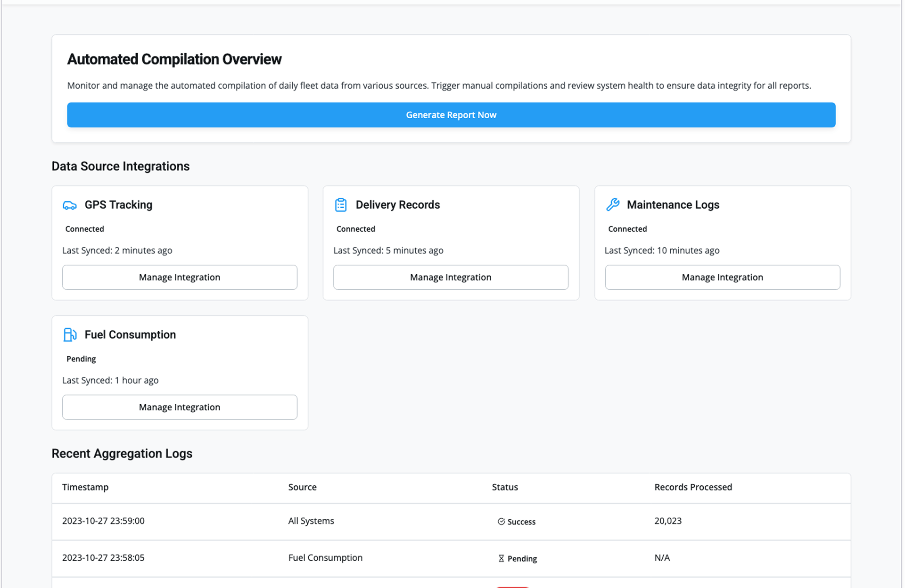Image resolution: width=905 pixels, height=588 pixels.
Task: Click the Source column header
Action: (302, 487)
